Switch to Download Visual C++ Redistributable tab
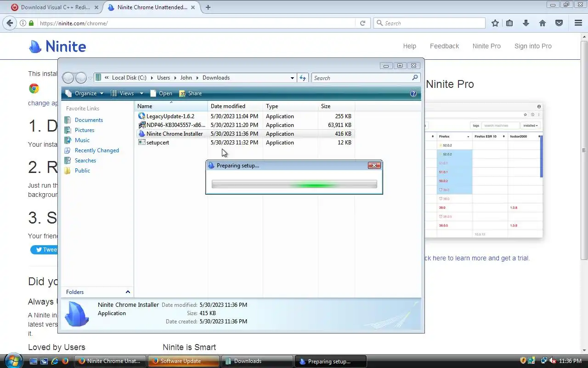 pos(55,7)
